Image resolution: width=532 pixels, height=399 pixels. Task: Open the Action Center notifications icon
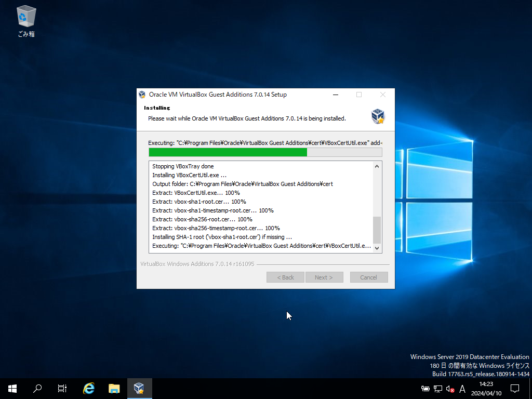pos(515,389)
